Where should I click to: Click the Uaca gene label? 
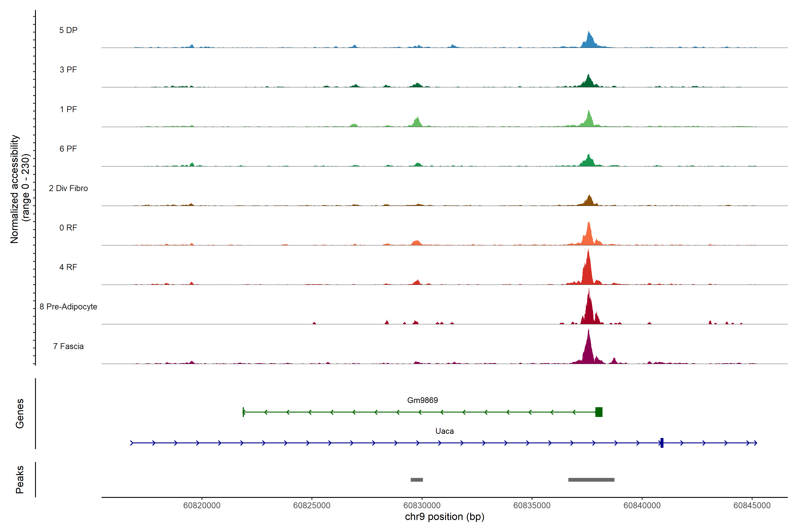[x=444, y=431]
